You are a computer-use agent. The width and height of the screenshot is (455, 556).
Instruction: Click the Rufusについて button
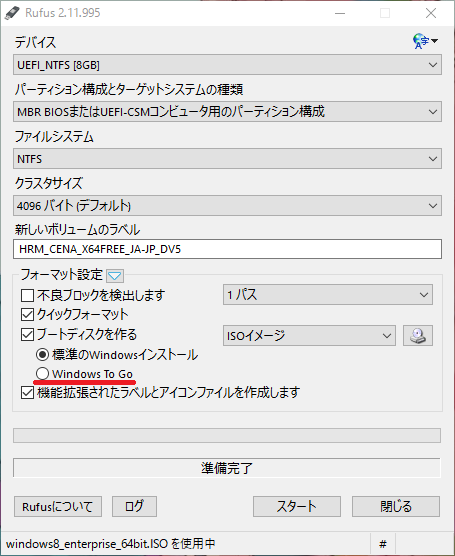click(x=58, y=506)
